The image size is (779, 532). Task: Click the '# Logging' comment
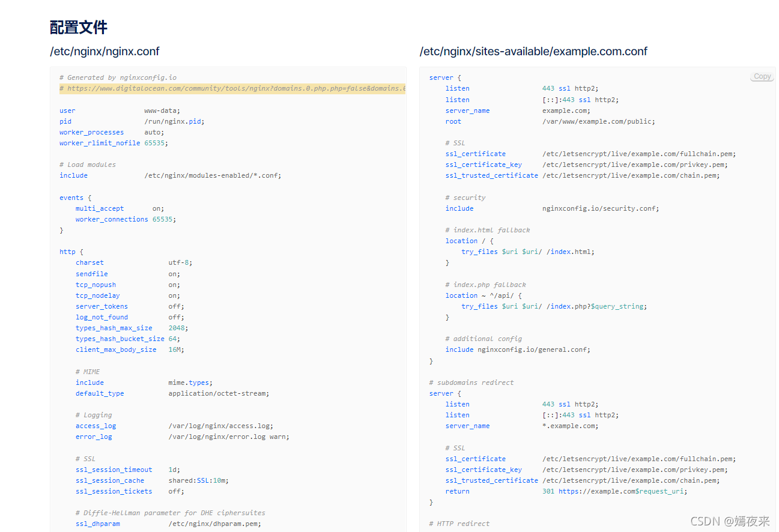(94, 415)
